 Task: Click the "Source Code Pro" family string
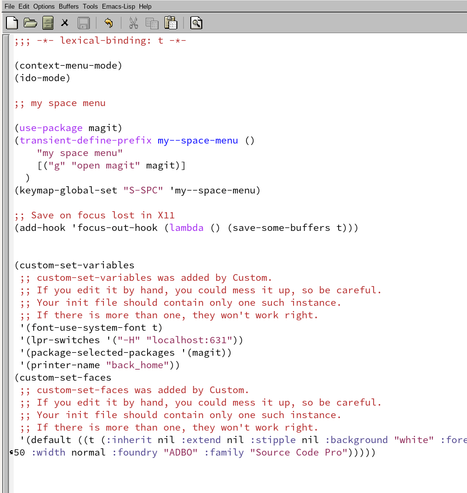coord(299,453)
